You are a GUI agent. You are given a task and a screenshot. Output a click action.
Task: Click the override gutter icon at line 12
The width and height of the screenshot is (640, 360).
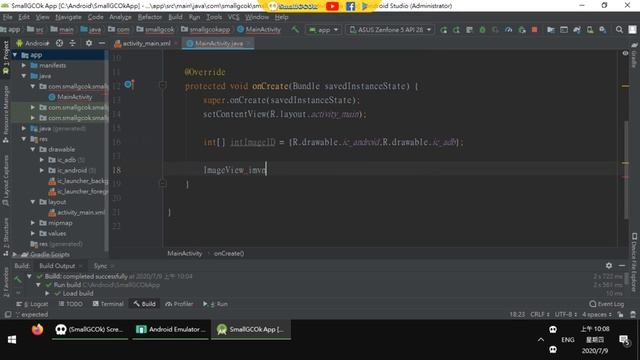tap(129, 85)
